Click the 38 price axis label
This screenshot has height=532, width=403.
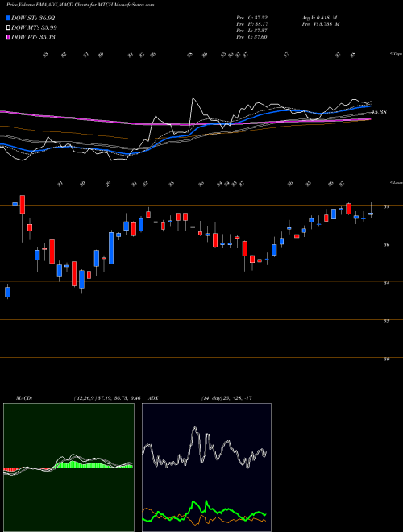[x=386, y=206]
